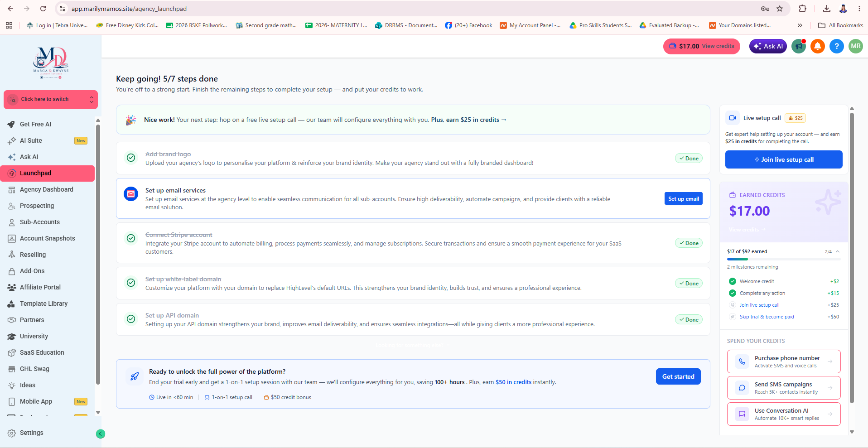868x448 pixels.
Task: Collapse the sidebar with the green arrow
Action: pyautogui.click(x=101, y=434)
